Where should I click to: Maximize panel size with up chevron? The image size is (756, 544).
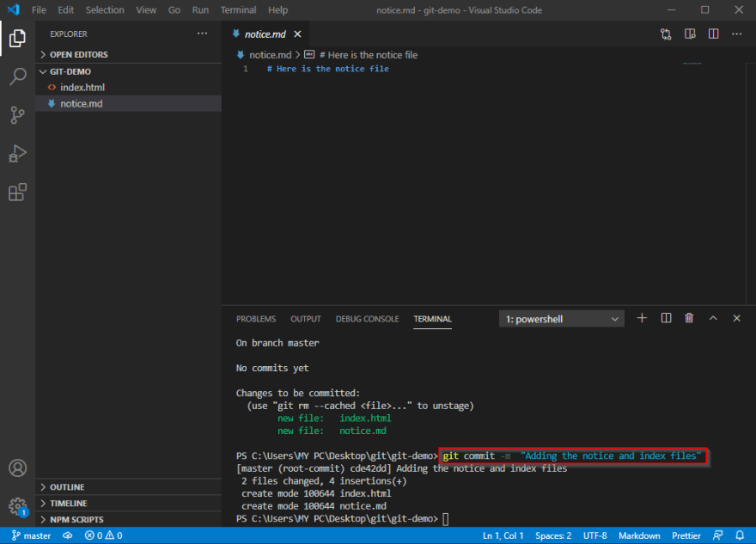tap(713, 318)
